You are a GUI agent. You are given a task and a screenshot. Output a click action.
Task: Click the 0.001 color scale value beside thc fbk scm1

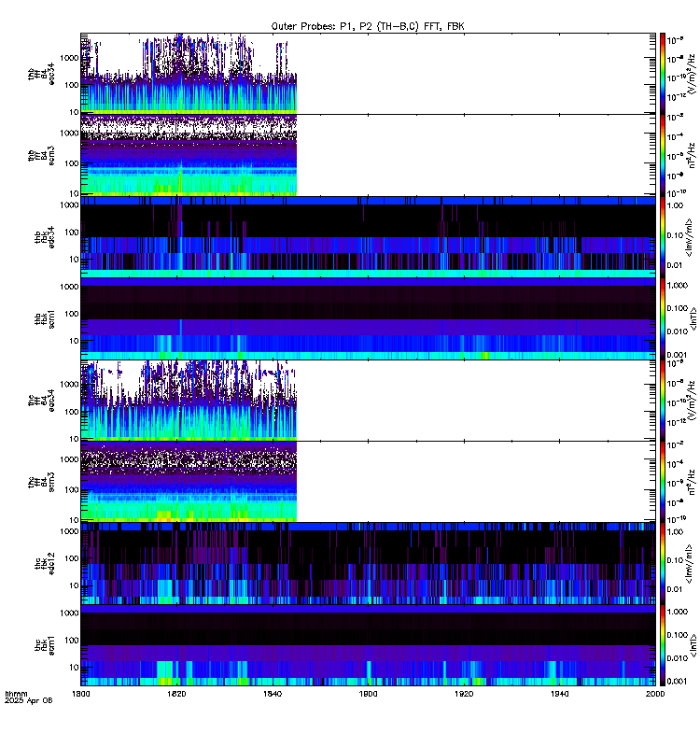click(678, 682)
